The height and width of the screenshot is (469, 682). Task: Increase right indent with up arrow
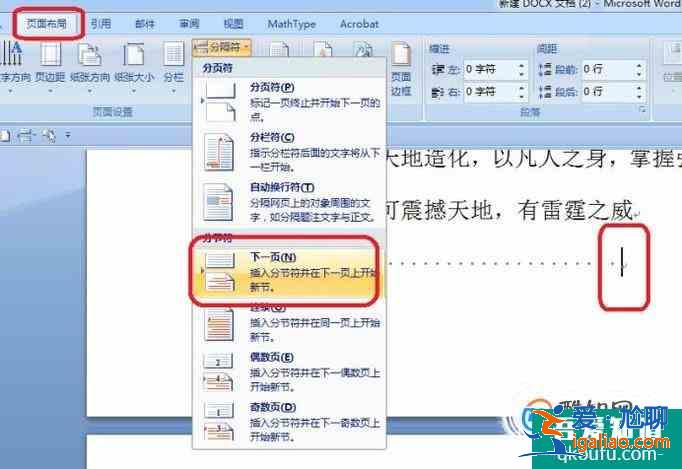pos(522,88)
